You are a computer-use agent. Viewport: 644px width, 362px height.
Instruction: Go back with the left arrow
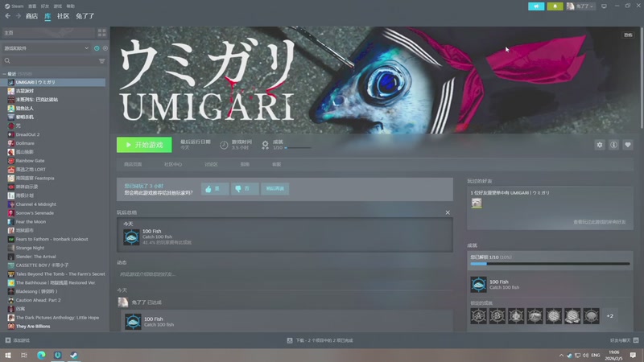click(x=8, y=16)
